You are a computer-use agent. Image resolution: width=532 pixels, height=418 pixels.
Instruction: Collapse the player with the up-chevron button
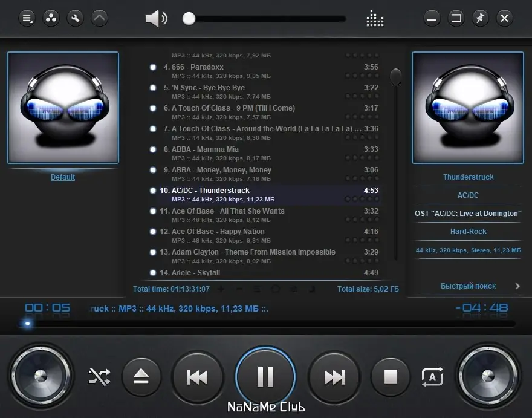click(x=99, y=18)
